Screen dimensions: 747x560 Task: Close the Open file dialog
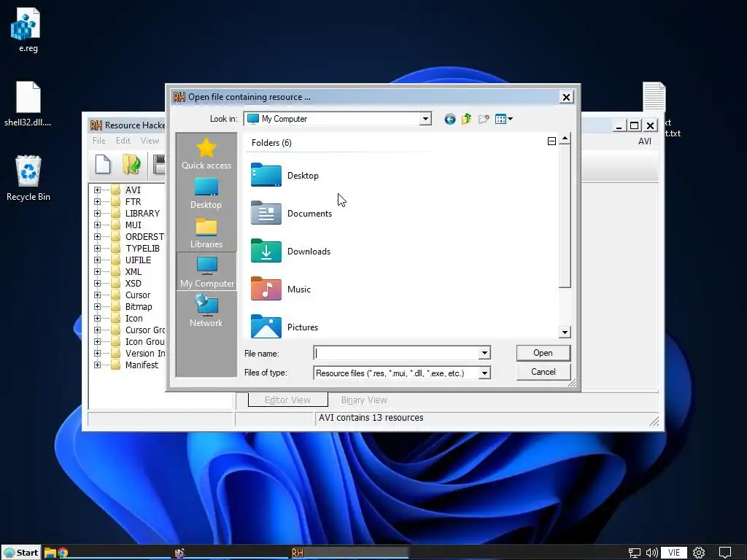click(x=566, y=97)
